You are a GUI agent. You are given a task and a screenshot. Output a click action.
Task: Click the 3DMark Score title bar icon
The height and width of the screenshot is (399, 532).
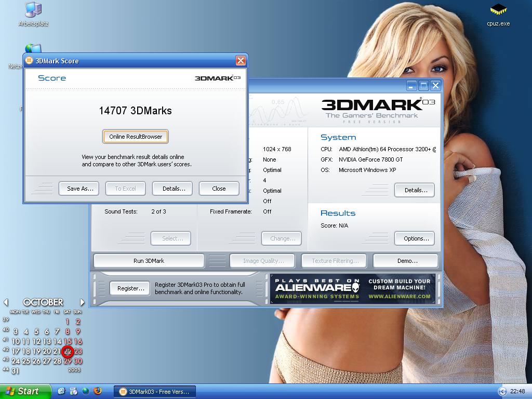pyautogui.click(x=30, y=61)
